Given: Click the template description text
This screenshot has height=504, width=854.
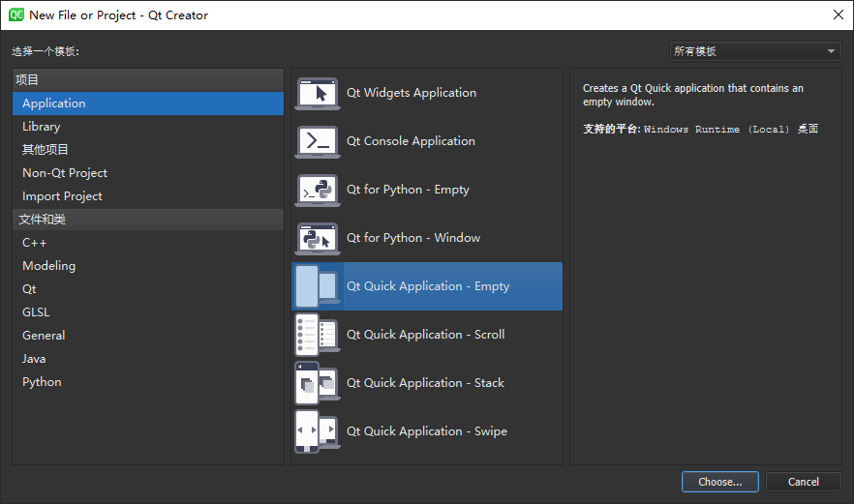Looking at the screenshot, I should pos(693,95).
